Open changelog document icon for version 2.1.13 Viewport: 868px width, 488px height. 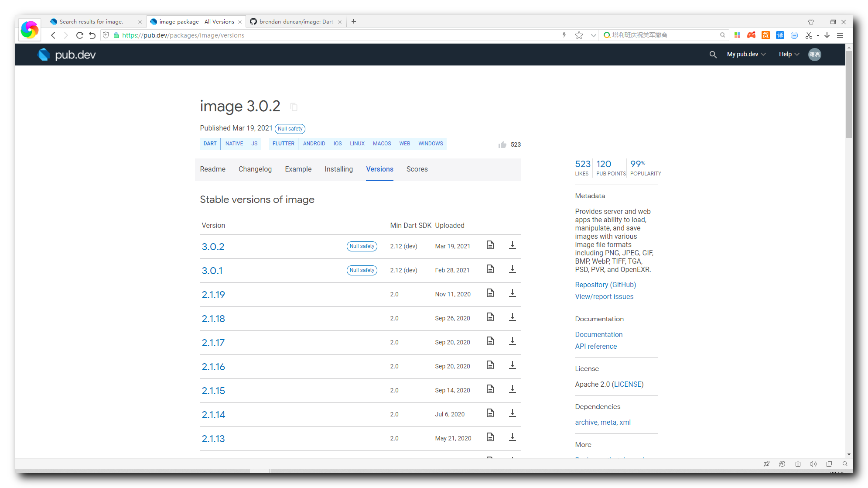point(490,437)
